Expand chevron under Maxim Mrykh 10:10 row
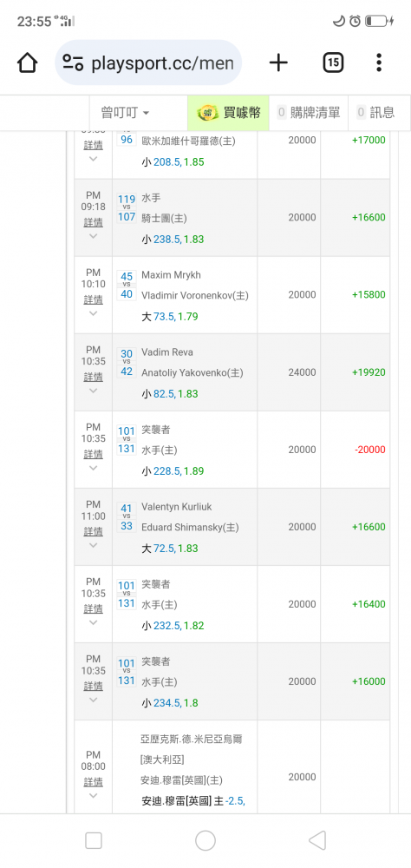 tap(93, 314)
